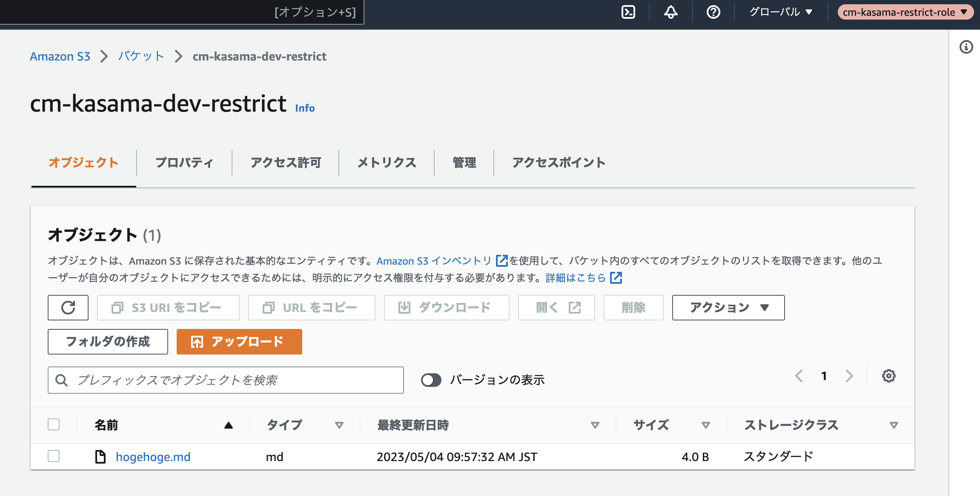
Task: Open cm-kasama-restrict-role account menu
Action: 905,12
